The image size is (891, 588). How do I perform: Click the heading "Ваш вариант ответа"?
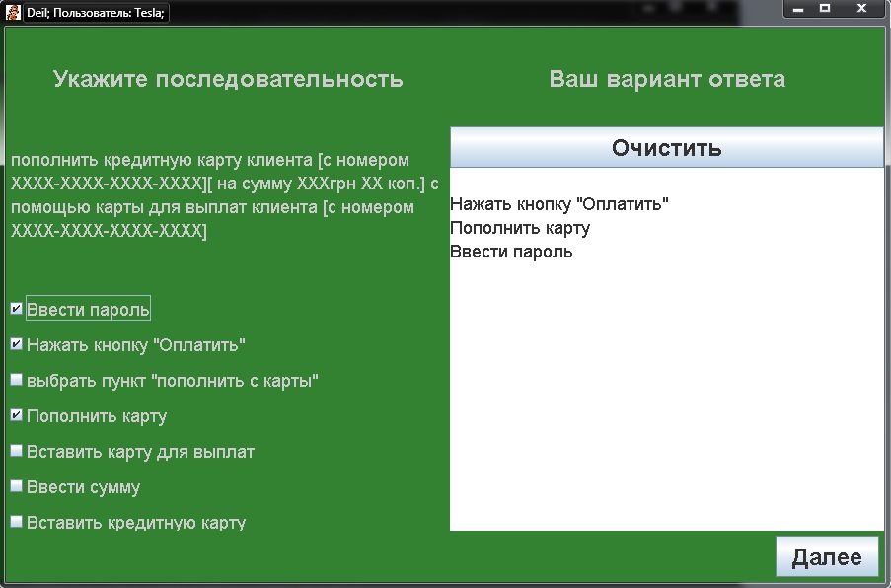667,79
